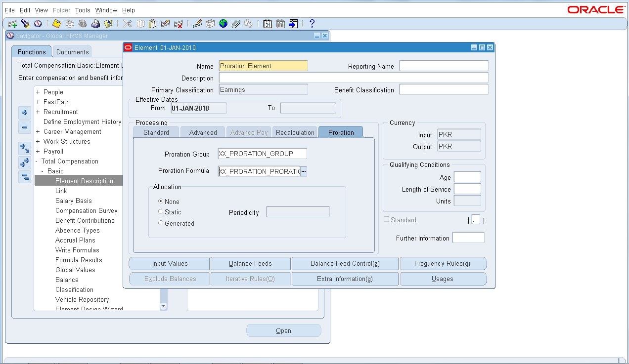This screenshot has width=629, height=364.
Task: Expand the Payroll node in navigator
Action: point(38,151)
